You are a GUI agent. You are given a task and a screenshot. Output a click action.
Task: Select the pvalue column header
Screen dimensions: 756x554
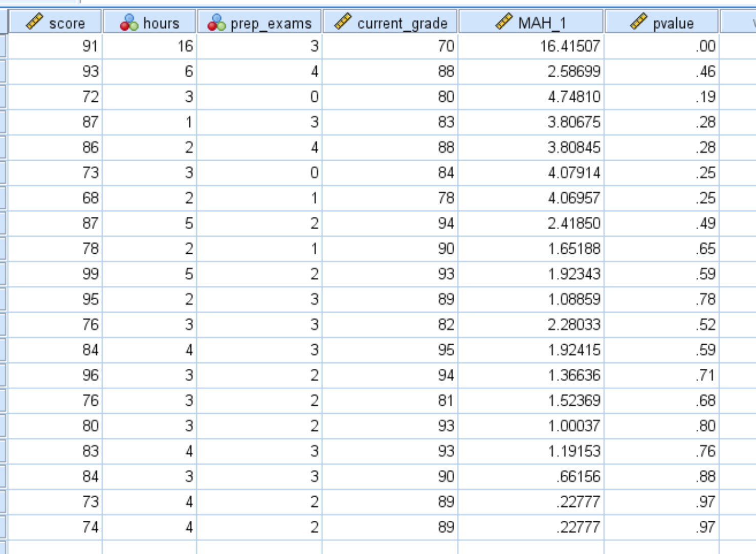coord(662,23)
